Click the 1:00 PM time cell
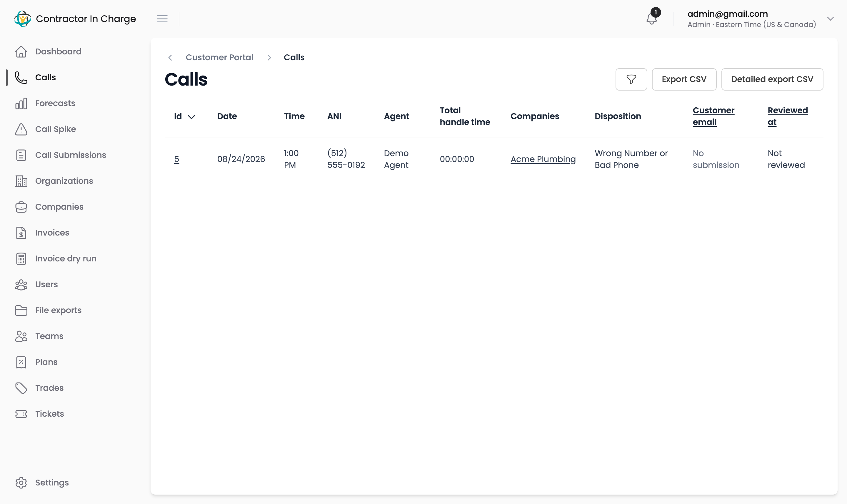Image resolution: width=847 pixels, height=504 pixels. click(x=291, y=159)
